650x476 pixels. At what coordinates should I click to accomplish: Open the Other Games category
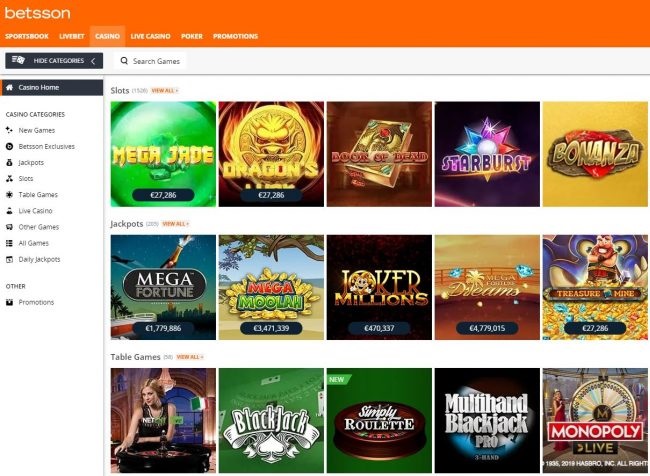[39, 227]
